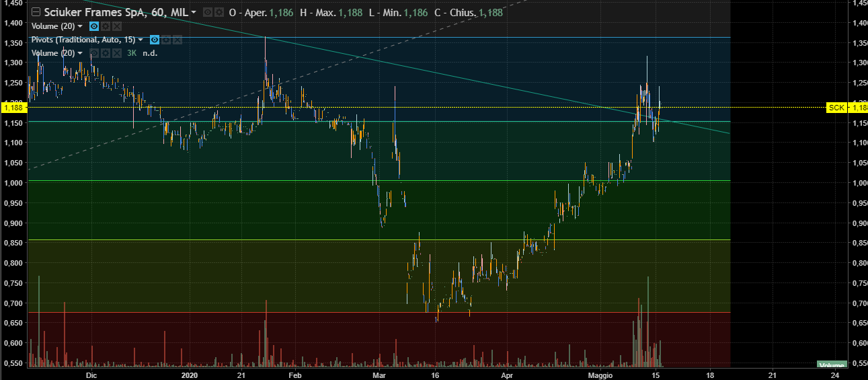Toggle visibility eye for Sciuker Frames main series

[x=207, y=13]
